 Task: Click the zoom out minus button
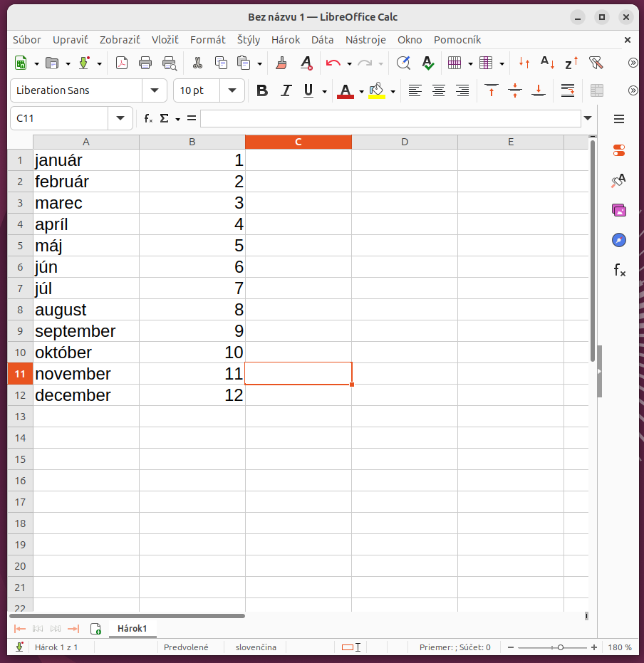click(x=510, y=647)
